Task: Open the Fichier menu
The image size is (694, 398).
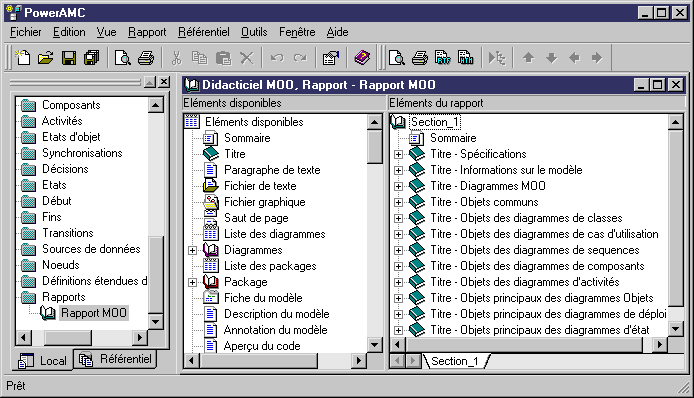Action: point(26,32)
